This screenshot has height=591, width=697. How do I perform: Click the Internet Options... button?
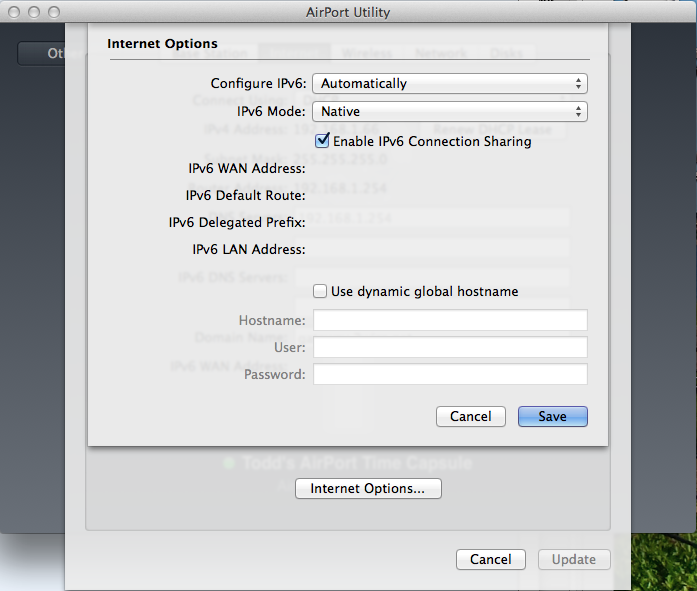coord(368,488)
